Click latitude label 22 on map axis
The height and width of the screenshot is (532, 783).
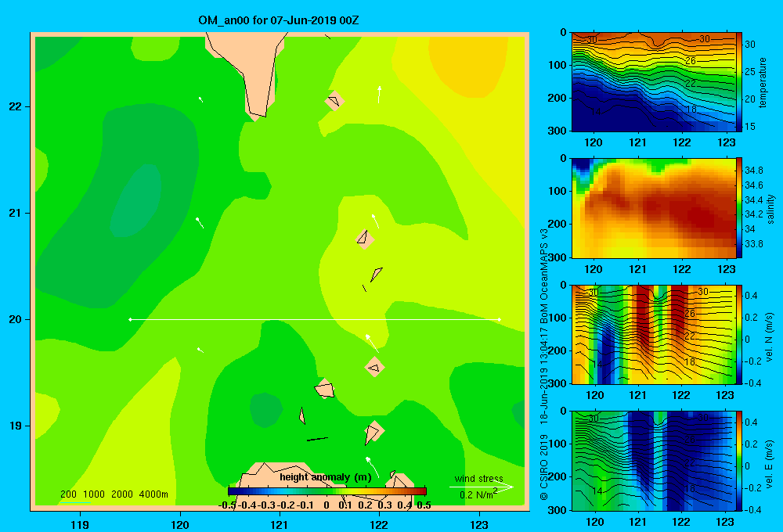[16, 106]
